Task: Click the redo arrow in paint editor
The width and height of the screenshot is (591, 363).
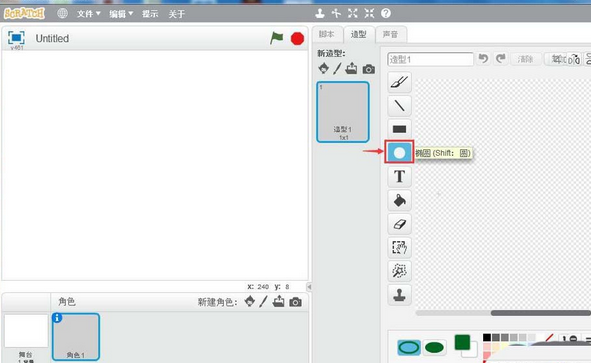Action: point(501,59)
